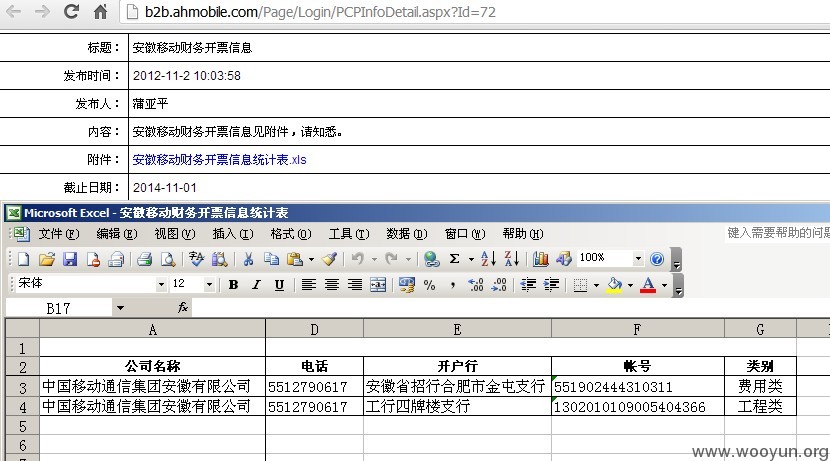Toggle Align Right
830x461 pixels.
click(x=355, y=285)
